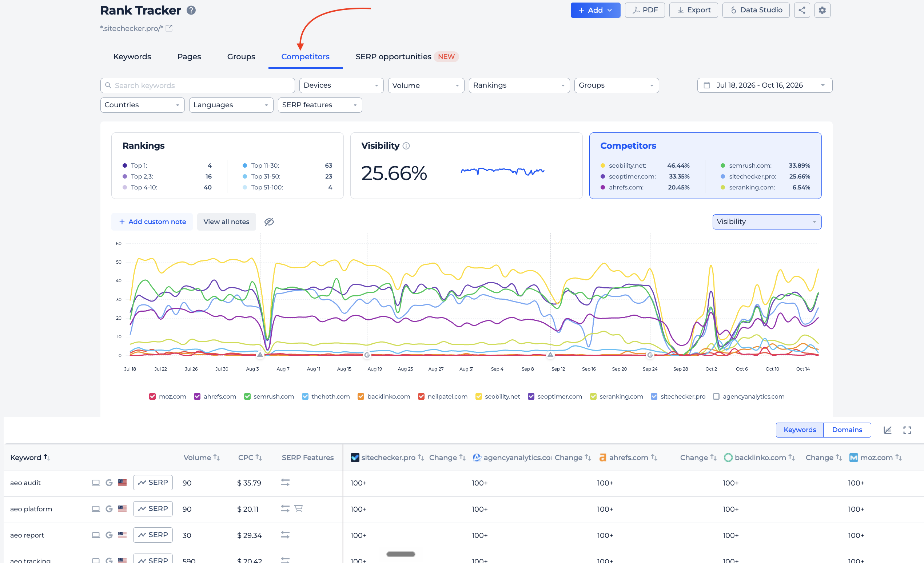Screen dimensions: 924x563
Task: Click the chart view icon beside Domains
Action: [x=887, y=430]
